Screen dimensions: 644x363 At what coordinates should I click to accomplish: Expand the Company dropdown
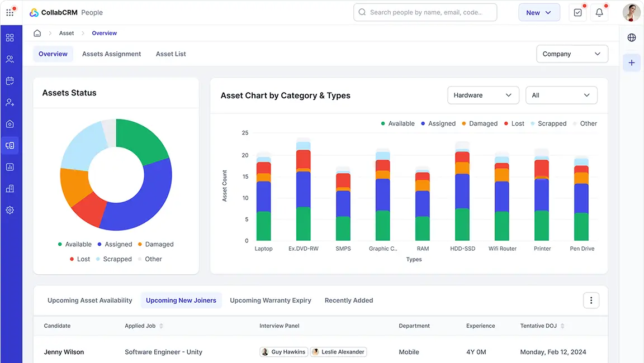572,54
